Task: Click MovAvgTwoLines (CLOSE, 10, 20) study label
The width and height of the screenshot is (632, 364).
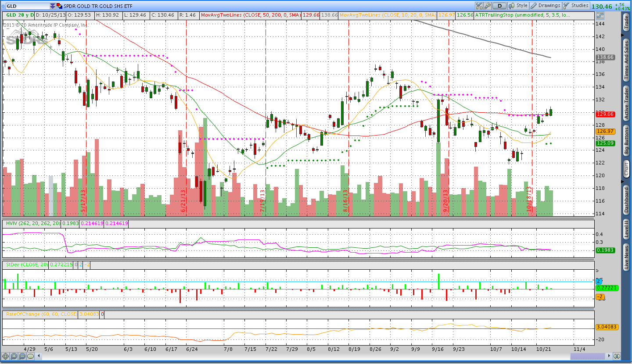Action: [x=388, y=15]
